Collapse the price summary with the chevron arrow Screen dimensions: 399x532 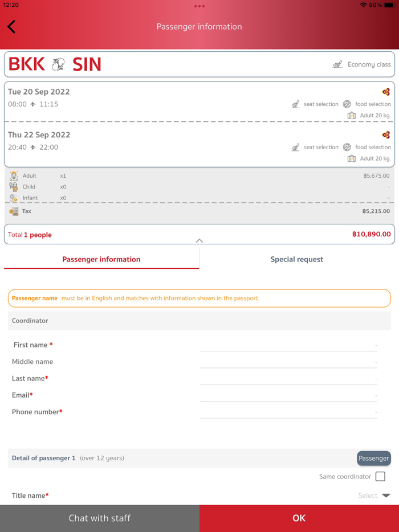(199, 241)
